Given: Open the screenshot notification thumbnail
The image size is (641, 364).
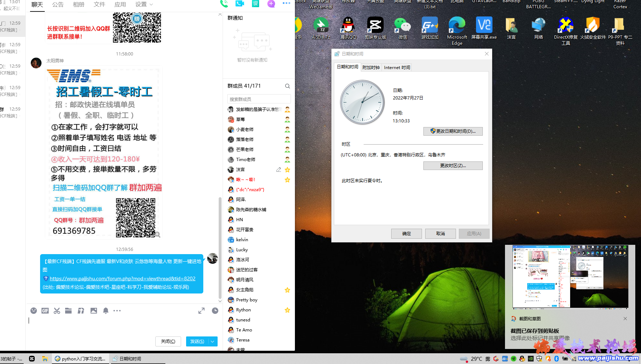Looking at the screenshot, I should (570, 277).
